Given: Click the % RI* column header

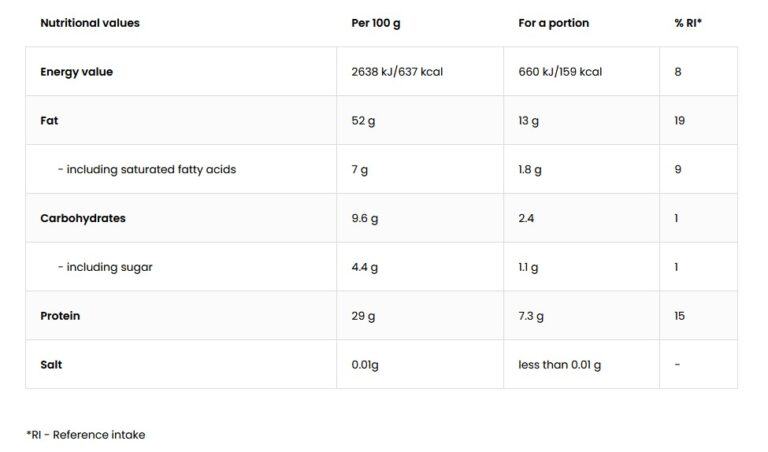Looking at the screenshot, I should [x=688, y=23].
